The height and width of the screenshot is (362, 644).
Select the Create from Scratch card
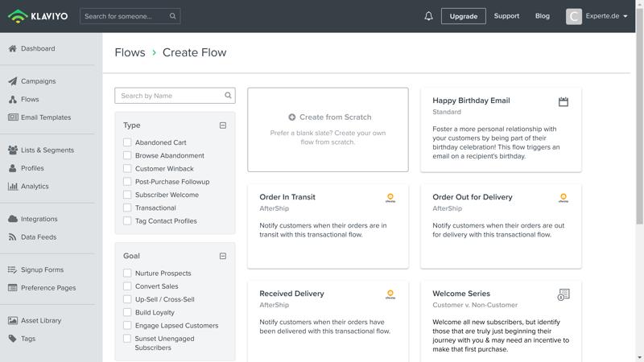click(x=328, y=130)
